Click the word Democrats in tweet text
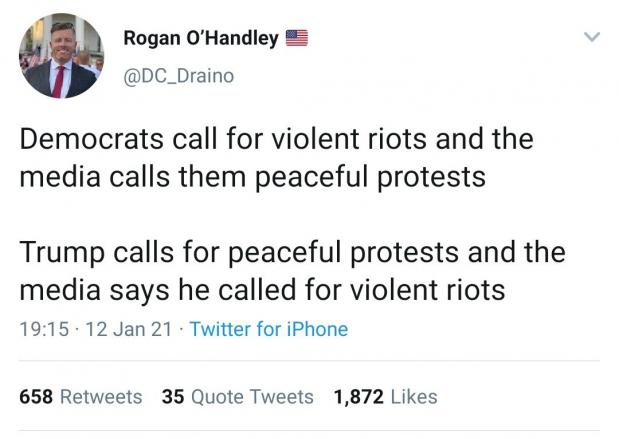This screenshot has width=619, height=439. pyautogui.click(x=92, y=139)
